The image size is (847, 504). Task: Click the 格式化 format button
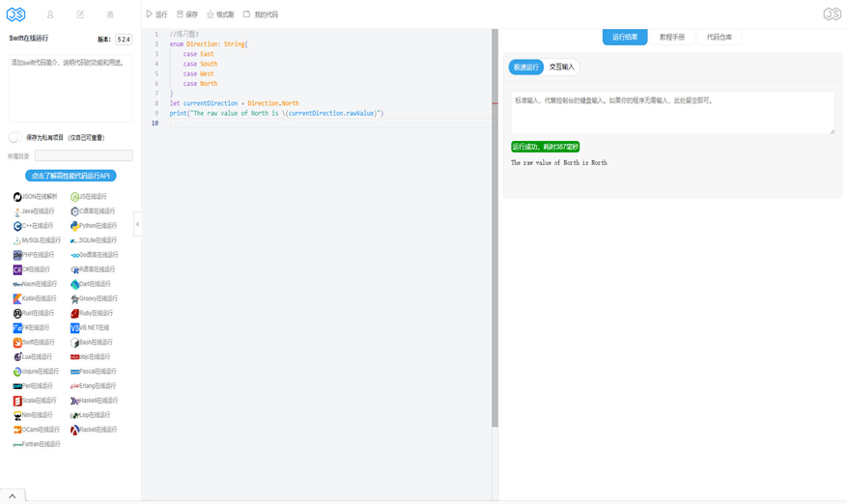pyautogui.click(x=220, y=14)
